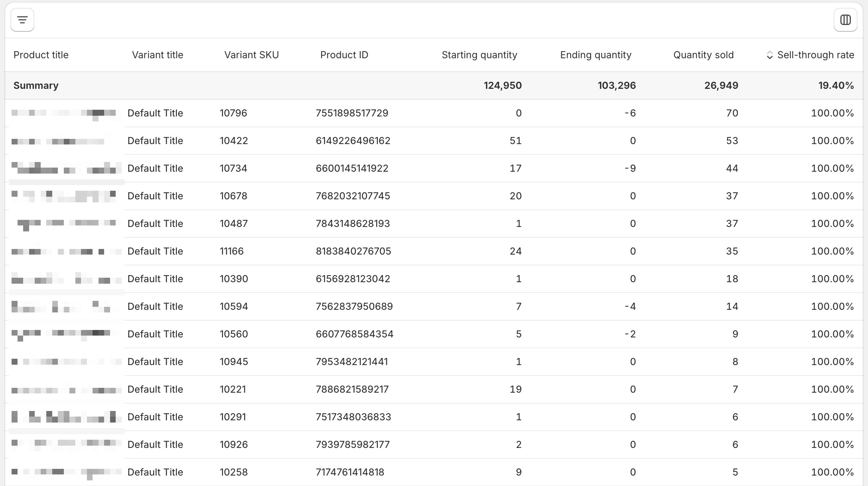
Task: Click the Starting quantity column header
Action: click(x=480, y=55)
